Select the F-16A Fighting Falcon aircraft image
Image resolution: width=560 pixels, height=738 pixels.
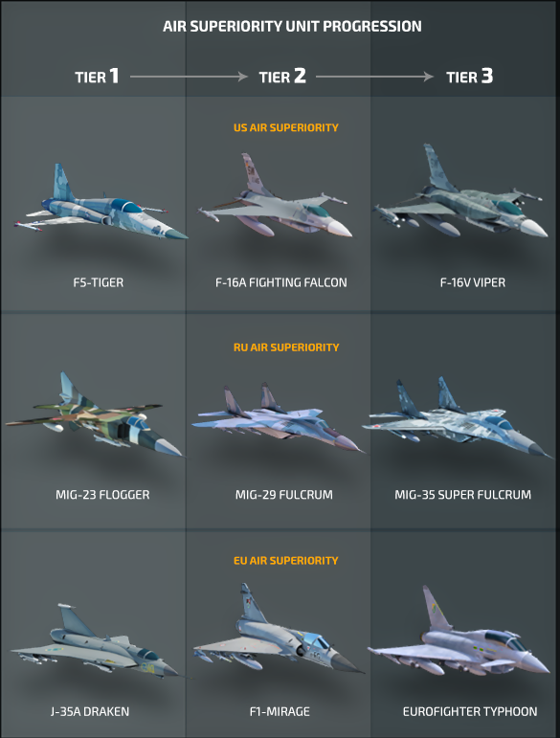[275, 195]
